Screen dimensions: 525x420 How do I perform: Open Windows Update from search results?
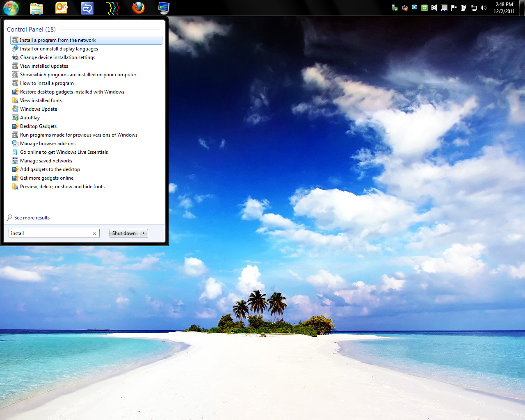[39, 109]
